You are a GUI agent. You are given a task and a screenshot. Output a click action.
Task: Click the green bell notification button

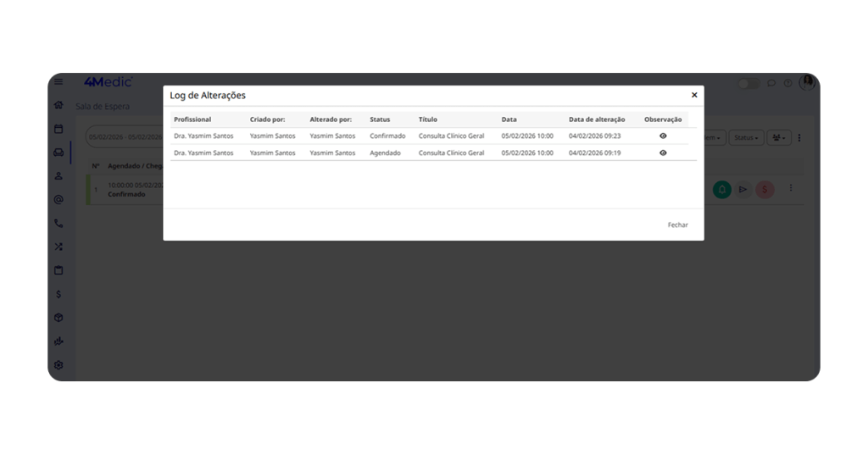pos(721,190)
